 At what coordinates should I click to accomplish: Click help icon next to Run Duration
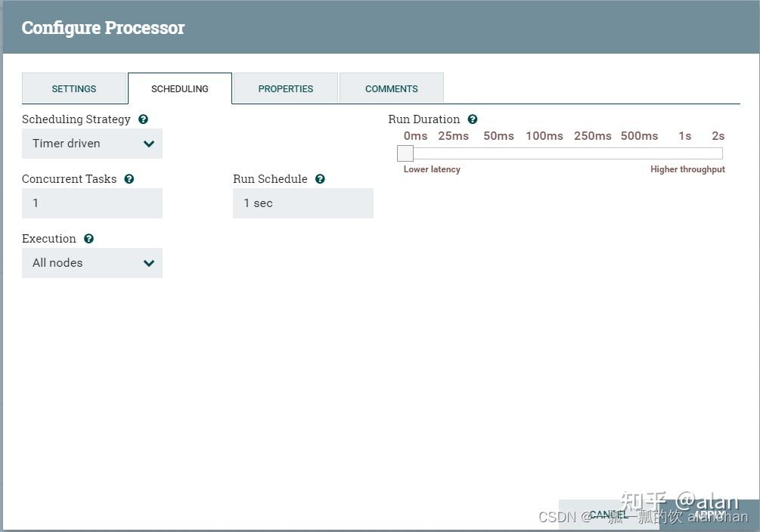(473, 119)
